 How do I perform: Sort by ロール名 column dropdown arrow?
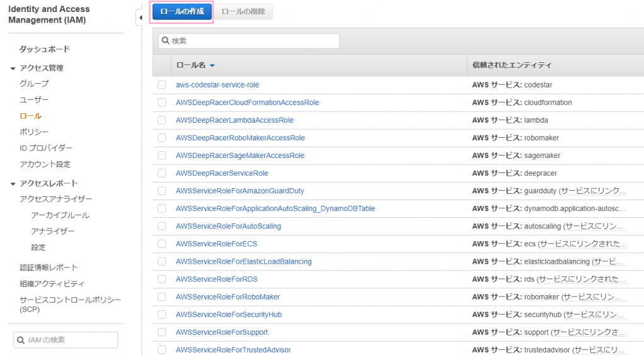[213, 65]
